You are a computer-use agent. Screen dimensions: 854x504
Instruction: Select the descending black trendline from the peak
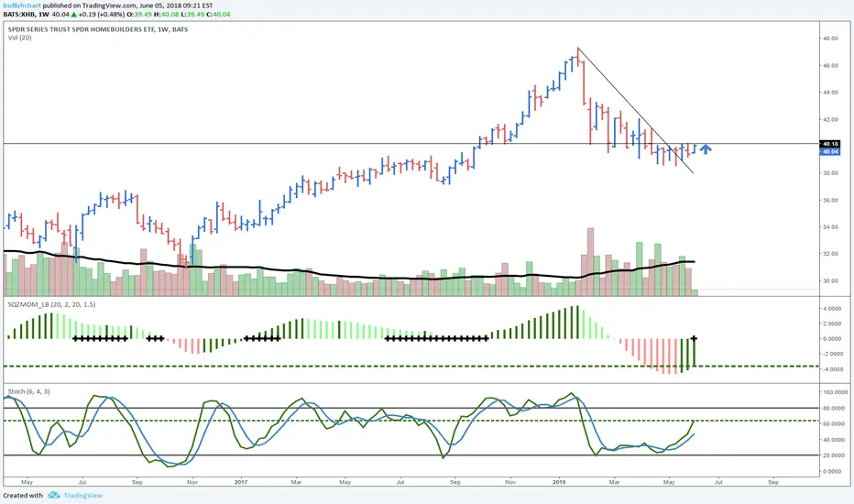(635, 111)
